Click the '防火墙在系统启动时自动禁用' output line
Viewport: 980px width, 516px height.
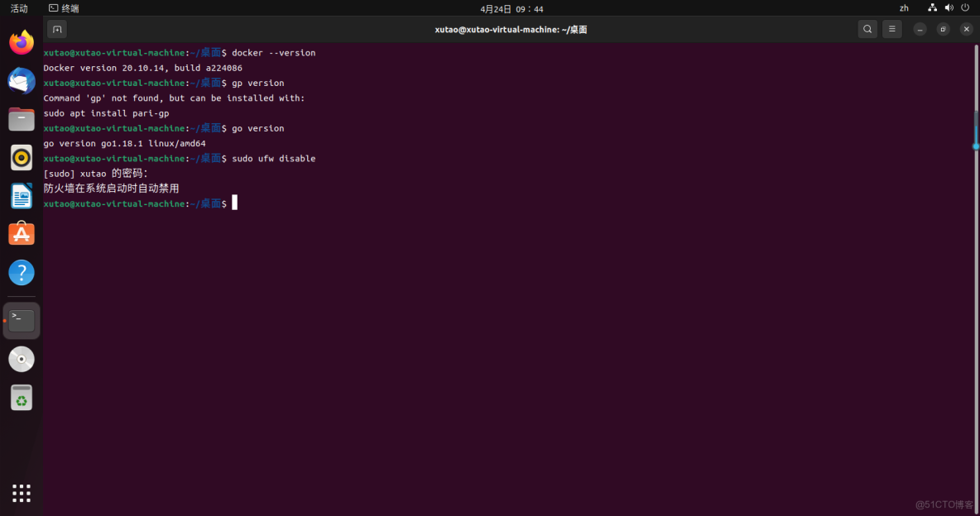tap(111, 188)
